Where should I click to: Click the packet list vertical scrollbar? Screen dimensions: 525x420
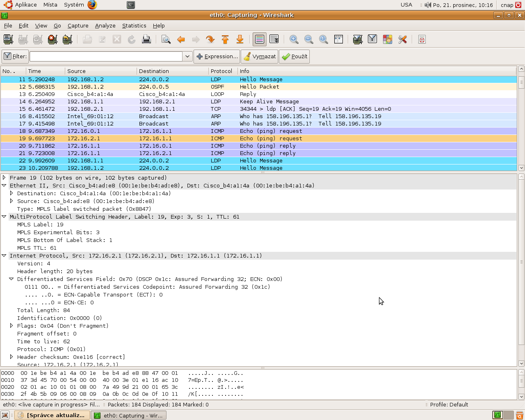pos(521,118)
